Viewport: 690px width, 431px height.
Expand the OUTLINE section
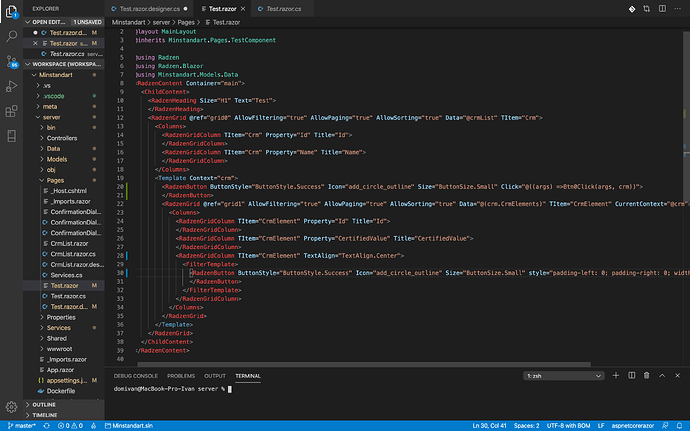[44, 404]
